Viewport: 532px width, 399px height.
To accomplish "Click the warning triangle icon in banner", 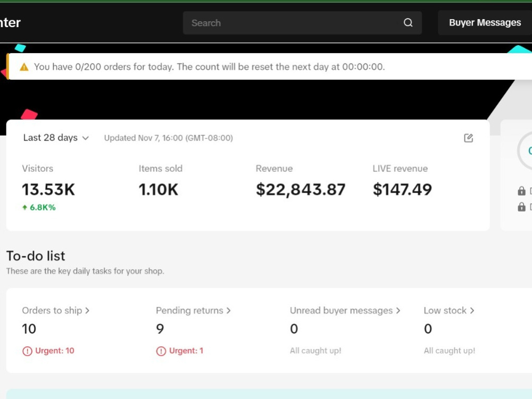I will point(24,67).
